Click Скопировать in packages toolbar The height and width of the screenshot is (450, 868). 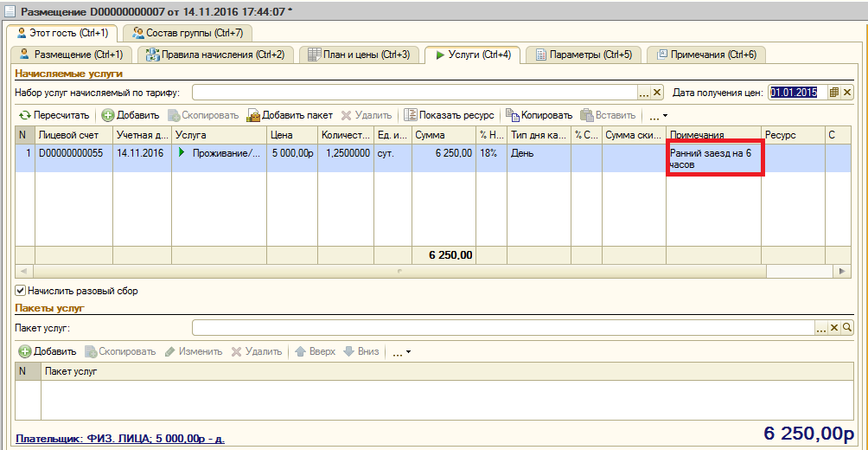pos(120,351)
